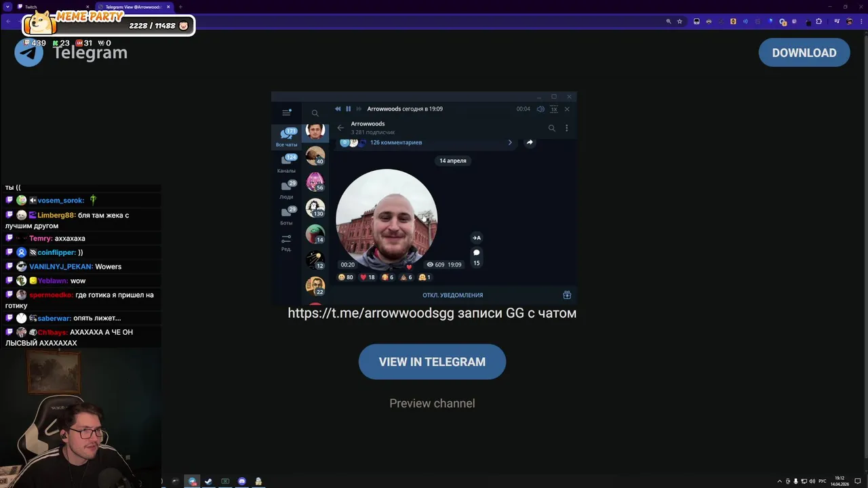
Task: Toggle the smiley reaction with 80
Action: click(x=346, y=277)
